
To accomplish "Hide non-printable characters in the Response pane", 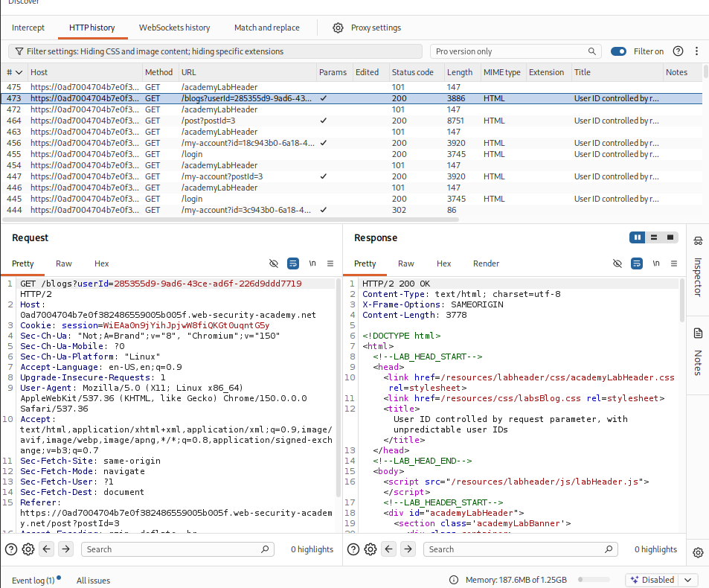I will point(617,263).
